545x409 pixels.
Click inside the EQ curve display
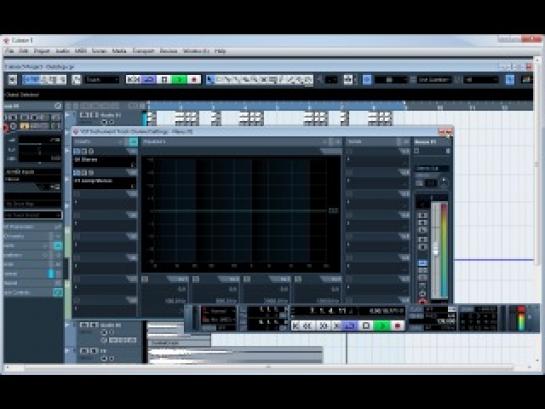[x=241, y=214]
